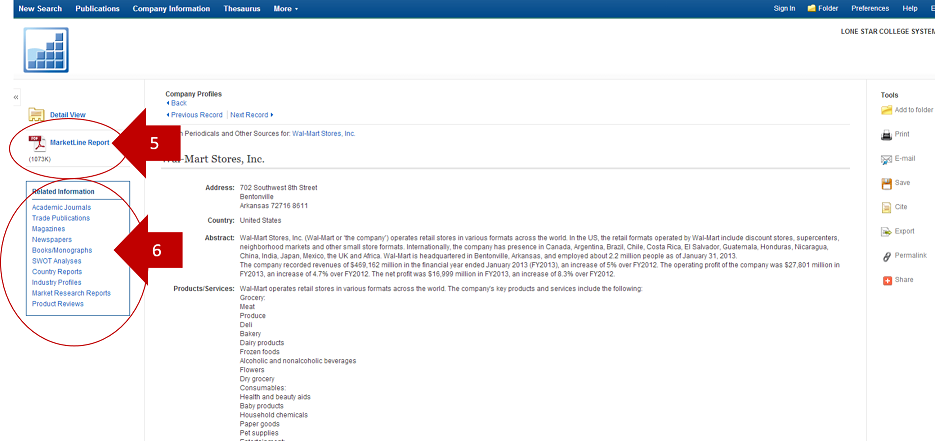The width and height of the screenshot is (935, 441).
Task: Open Market Research Reports link
Action: pos(71,293)
